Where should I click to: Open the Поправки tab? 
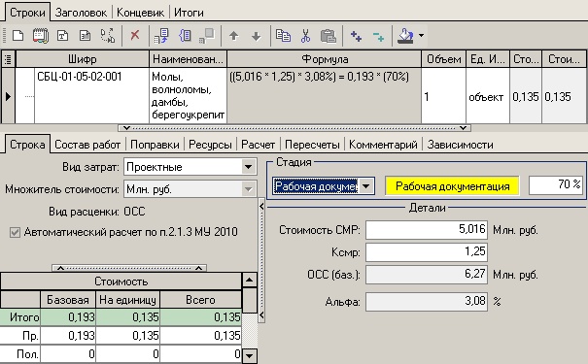155,145
